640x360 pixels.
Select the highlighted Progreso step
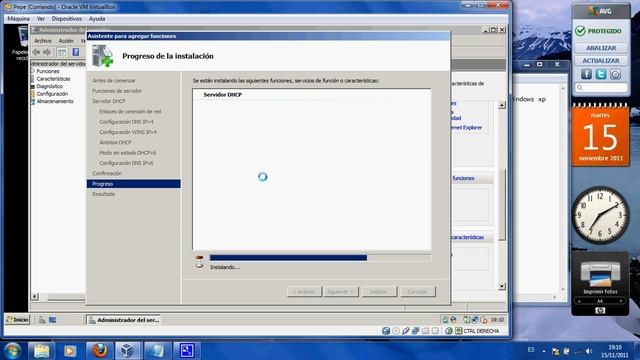pyautogui.click(x=133, y=184)
